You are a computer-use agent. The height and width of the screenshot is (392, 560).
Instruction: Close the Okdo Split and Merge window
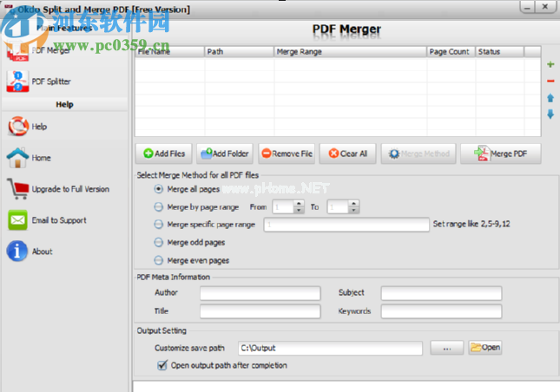click(x=545, y=7)
